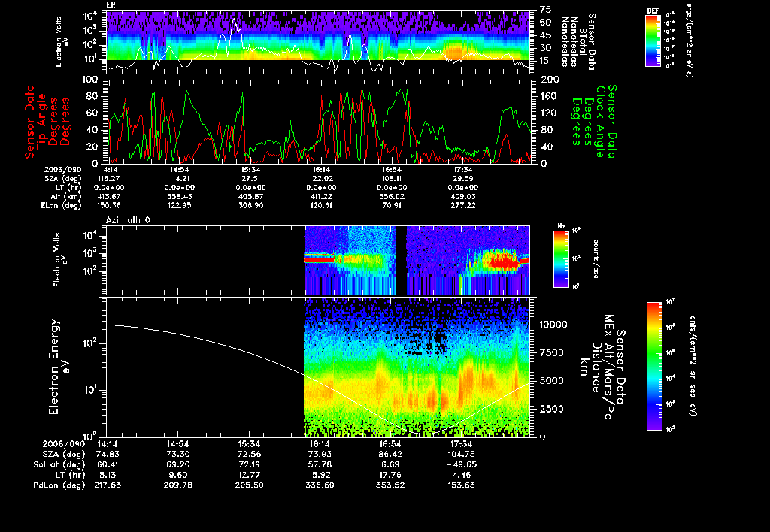The width and height of the screenshot is (770, 532).
Task: Select the 'Azimuth 0' panel title
Action: tap(128, 220)
